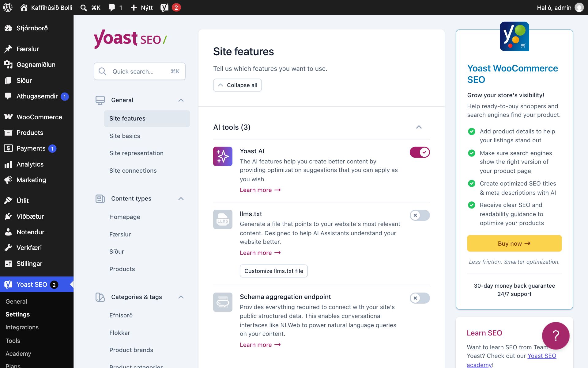Open Homepage content type settings
This screenshot has height=368, width=588.
point(125,217)
